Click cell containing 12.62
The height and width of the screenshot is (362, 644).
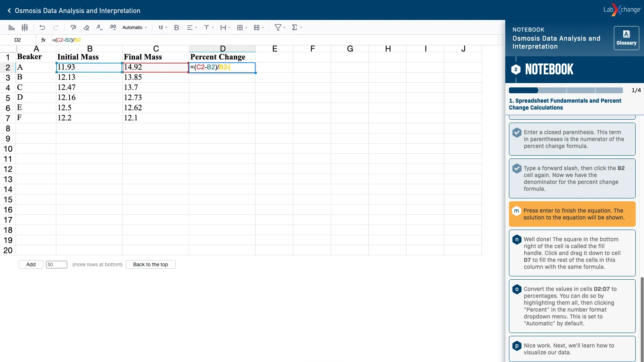[x=156, y=108]
